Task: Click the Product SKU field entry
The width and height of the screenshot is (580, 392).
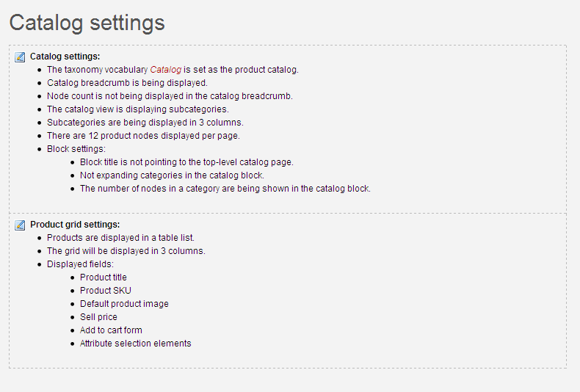Action: point(106,291)
